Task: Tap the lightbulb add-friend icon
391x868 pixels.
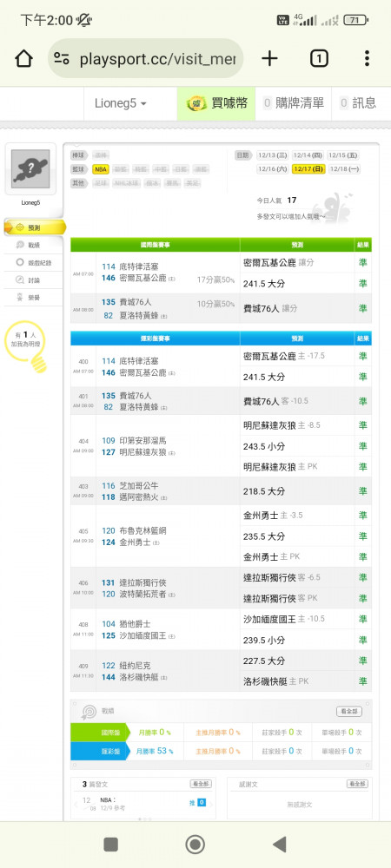Action: (39, 364)
